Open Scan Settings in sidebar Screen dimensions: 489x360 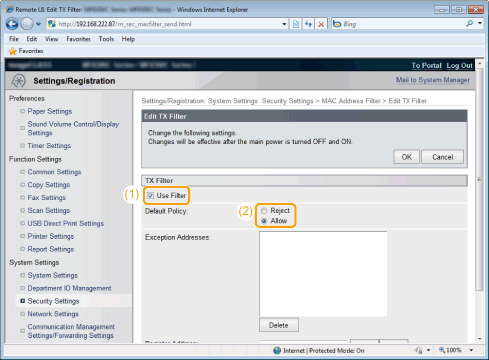tap(49, 211)
